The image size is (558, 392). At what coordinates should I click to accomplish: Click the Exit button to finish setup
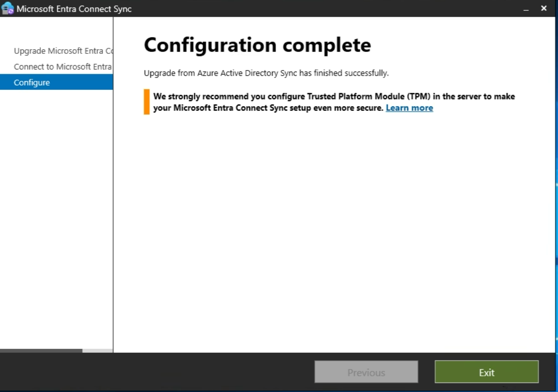[x=486, y=372]
